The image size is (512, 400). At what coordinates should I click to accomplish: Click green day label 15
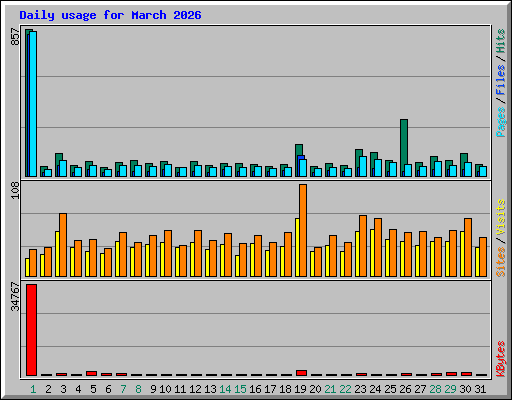[x=240, y=389]
